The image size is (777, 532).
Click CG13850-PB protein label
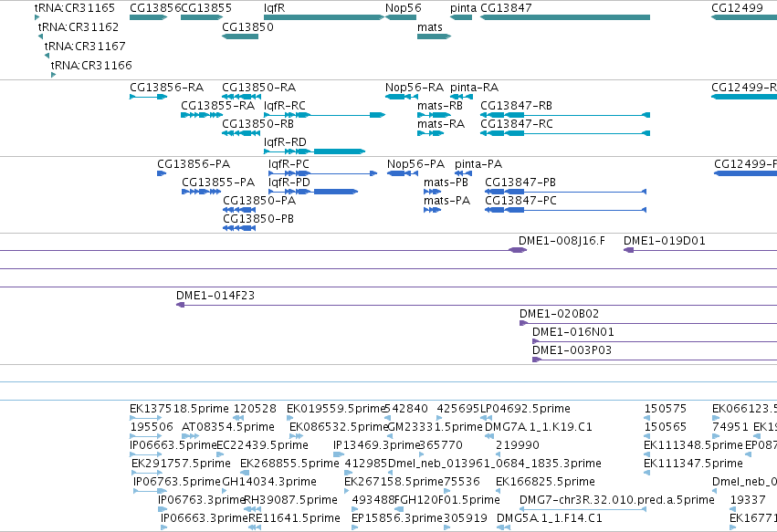pos(258,219)
